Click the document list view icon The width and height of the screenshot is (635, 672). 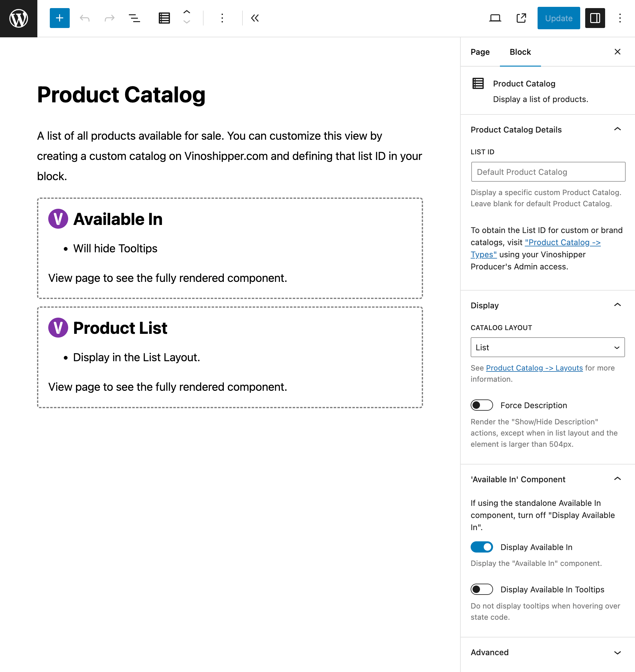click(164, 18)
